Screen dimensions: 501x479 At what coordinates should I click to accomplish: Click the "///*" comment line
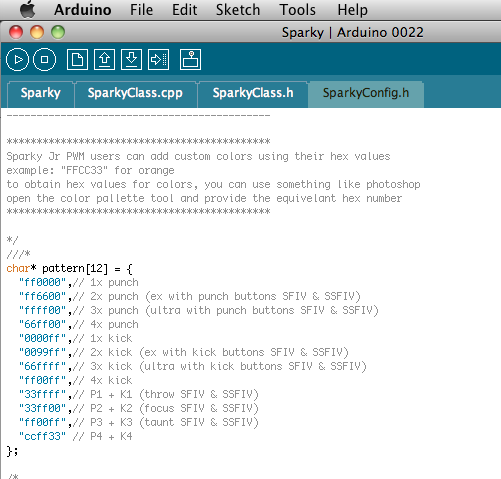click(x=18, y=254)
